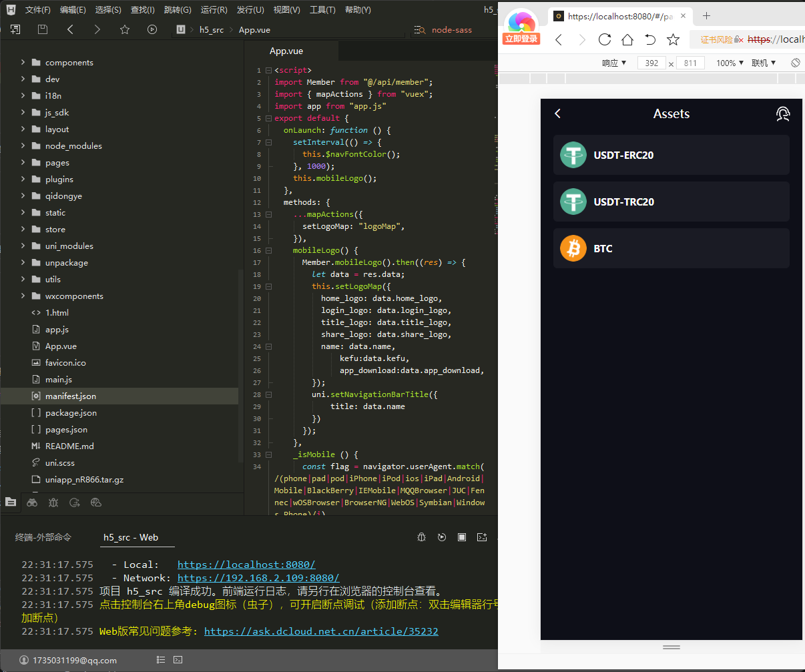Select the USDT-TRC20 asset row
This screenshot has height=672, width=805.
tap(671, 202)
